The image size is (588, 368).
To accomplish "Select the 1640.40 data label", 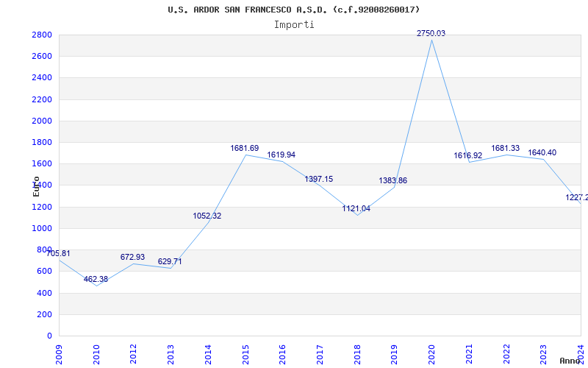I will coord(542,153).
